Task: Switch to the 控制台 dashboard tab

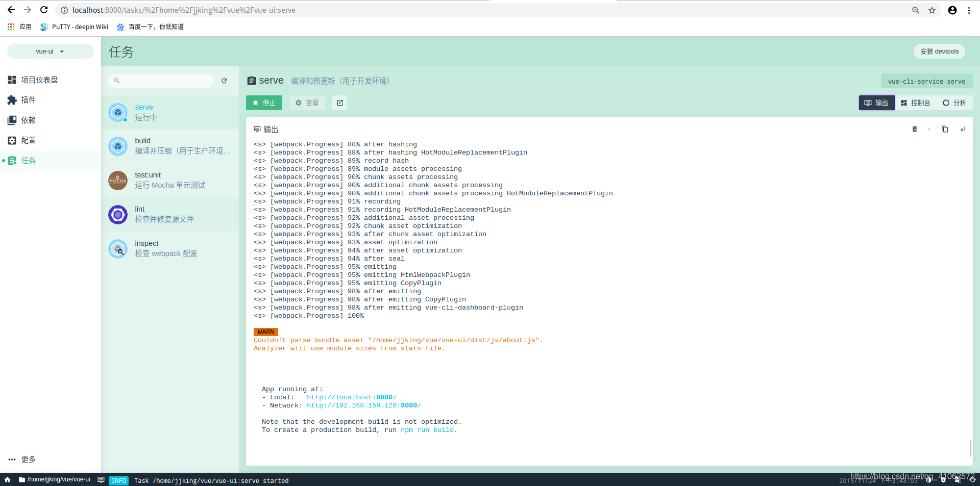Action: pos(915,103)
